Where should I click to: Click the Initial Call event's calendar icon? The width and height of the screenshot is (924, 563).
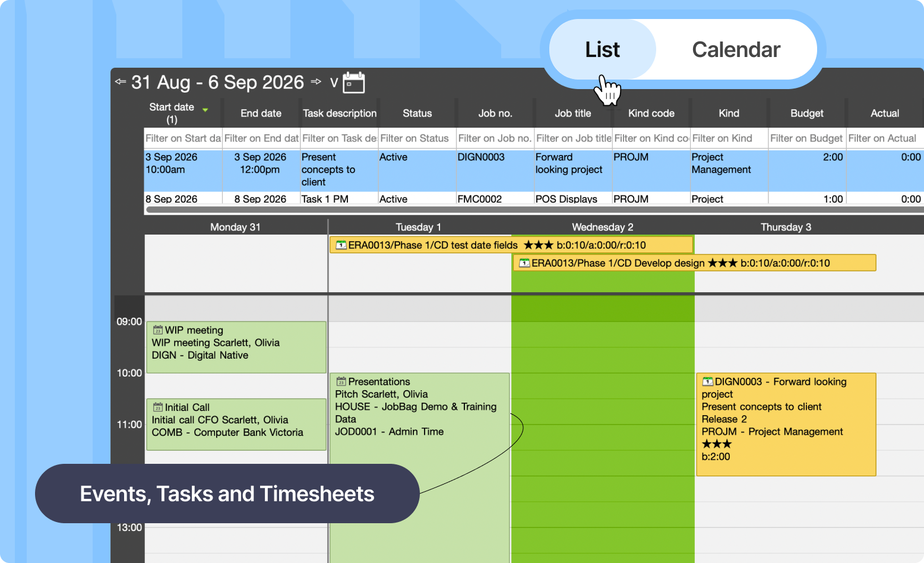(158, 407)
